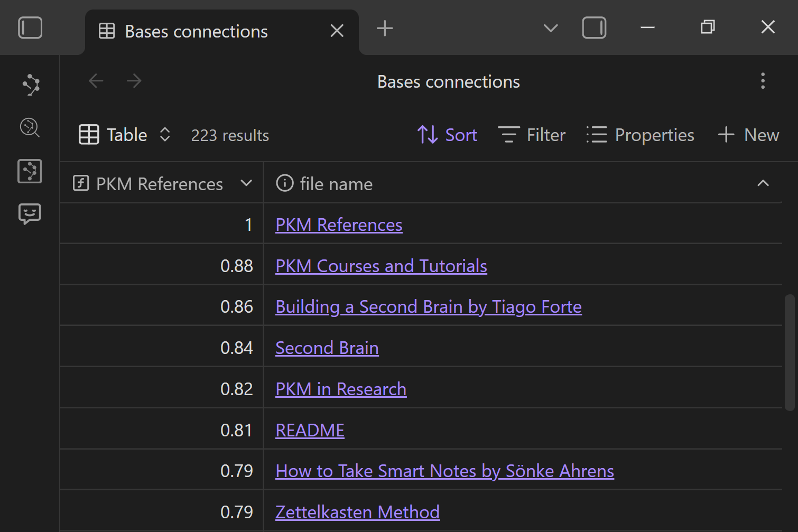The image size is (798, 532).
Task: Select the Bases connections tab
Action: (x=196, y=32)
